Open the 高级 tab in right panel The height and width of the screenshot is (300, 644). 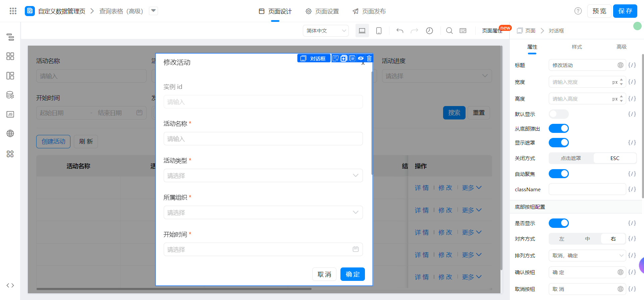[622, 47]
